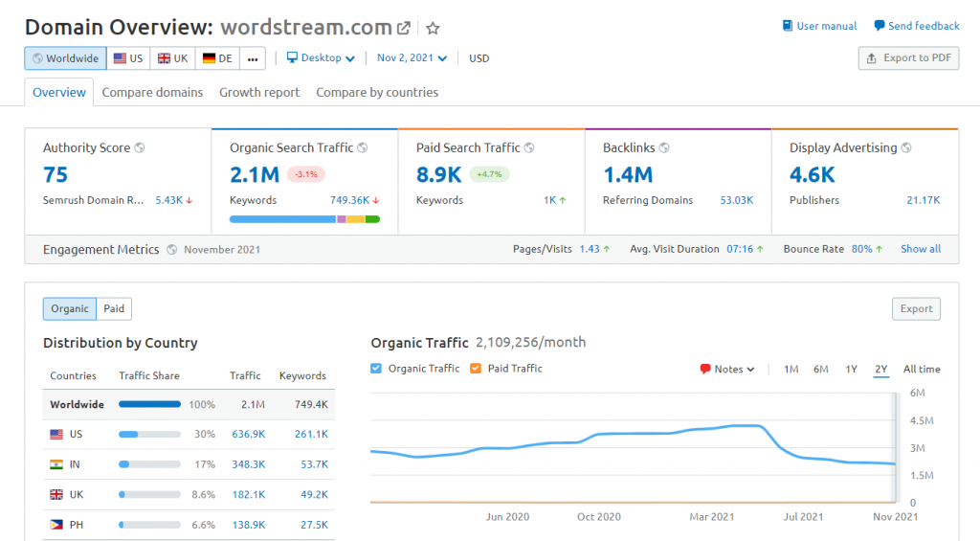
Task: Click the User manual book icon
Action: click(x=788, y=26)
